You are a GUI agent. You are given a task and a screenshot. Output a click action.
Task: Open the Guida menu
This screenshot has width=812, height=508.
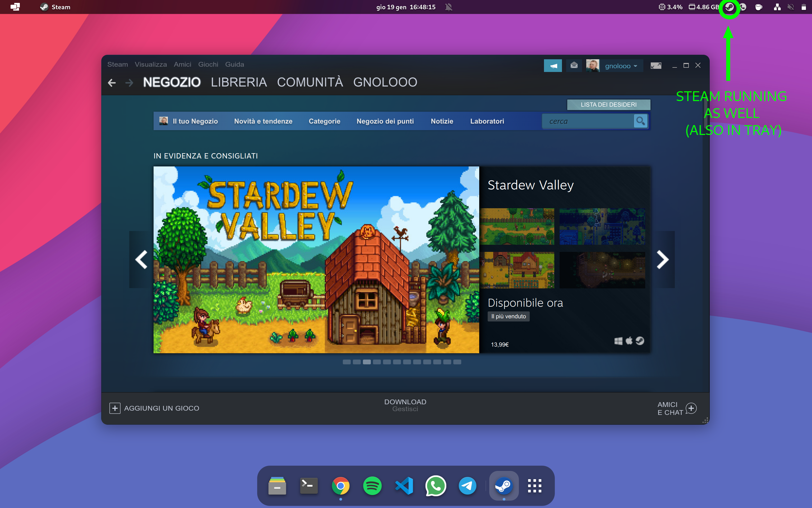(x=234, y=64)
